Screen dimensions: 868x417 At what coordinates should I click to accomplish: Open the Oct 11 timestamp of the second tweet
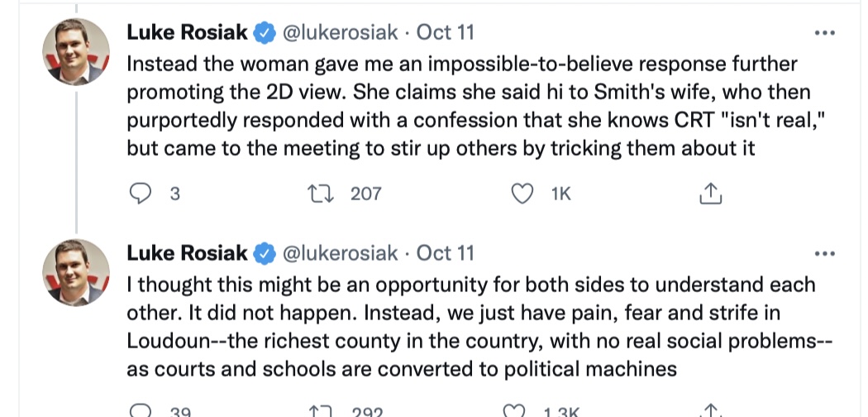[446, 252]
